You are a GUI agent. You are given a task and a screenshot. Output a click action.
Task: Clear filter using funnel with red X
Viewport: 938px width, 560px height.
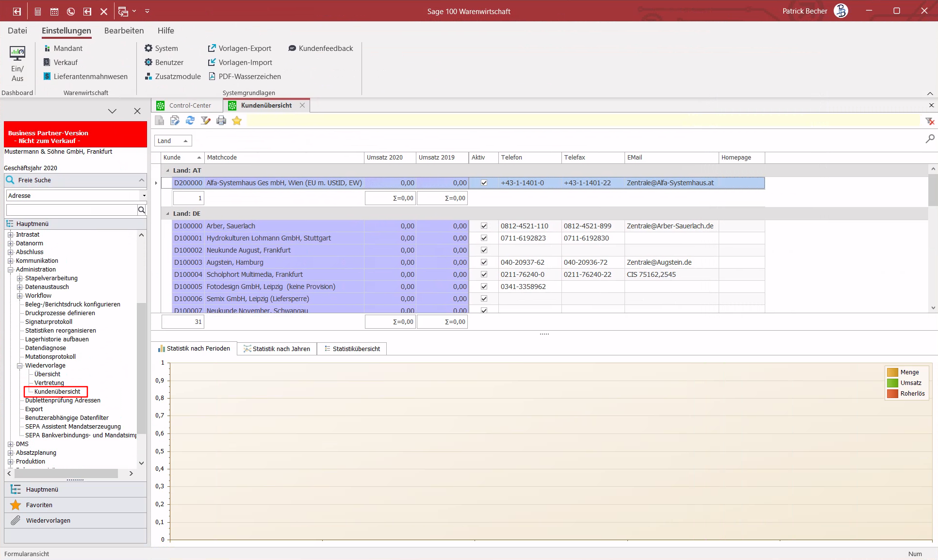coord(930,121)
